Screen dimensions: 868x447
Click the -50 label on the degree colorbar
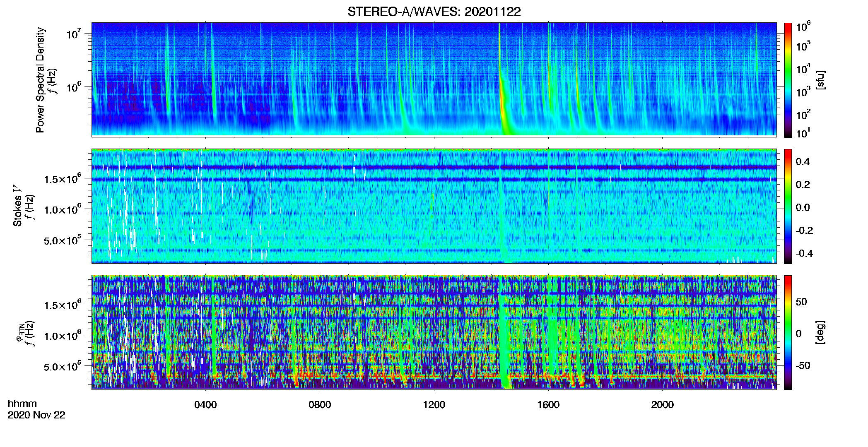[803, 365]
